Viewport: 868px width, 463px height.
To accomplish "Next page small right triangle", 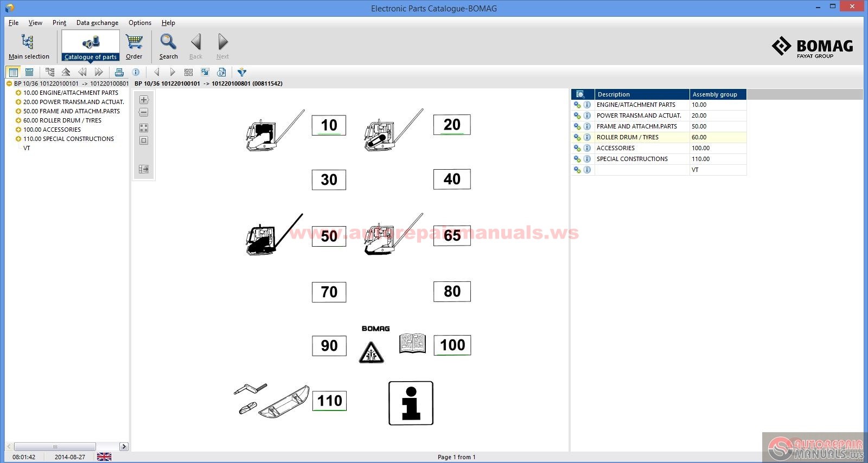I will point(173,72).
